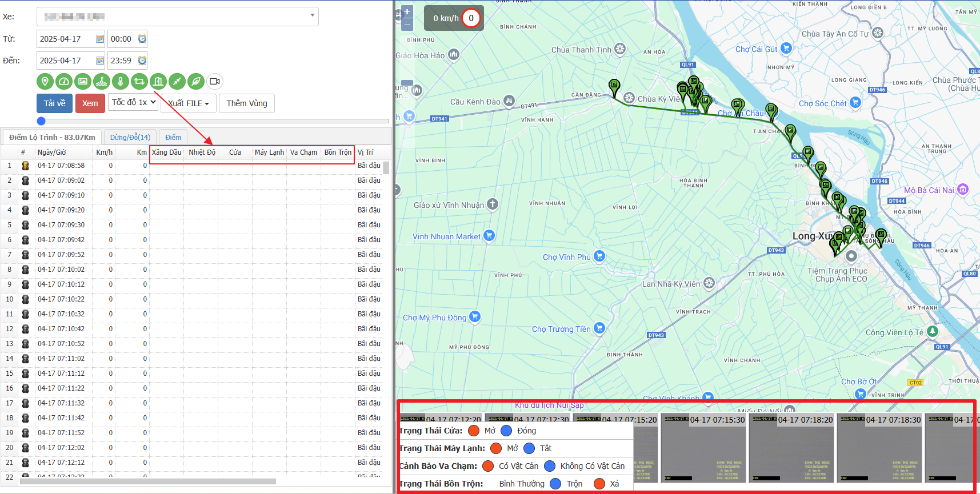Toggle the collision arrows icon
This screenshot has height=494, width=980.
(177, 82)
